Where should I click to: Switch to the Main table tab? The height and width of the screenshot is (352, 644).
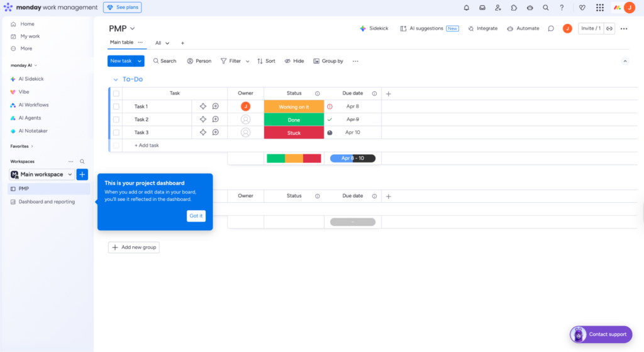(x=121, y=42)
